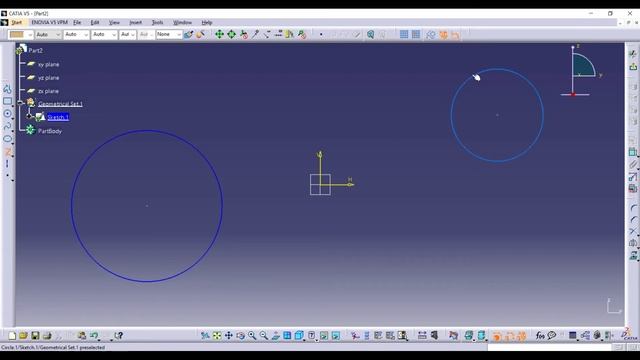The width and height of the screenshot is (640, 360).
Task: Open the View menu
Action: (x=114, y=23)
